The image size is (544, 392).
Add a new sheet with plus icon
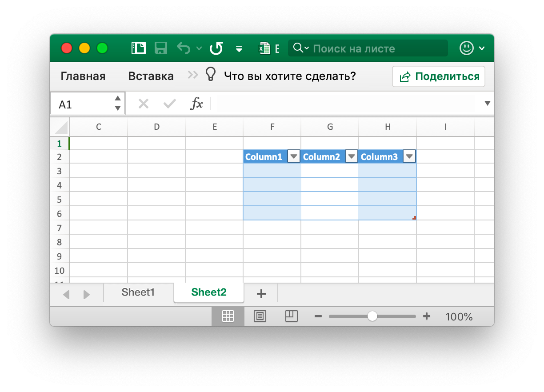[261, 293]
